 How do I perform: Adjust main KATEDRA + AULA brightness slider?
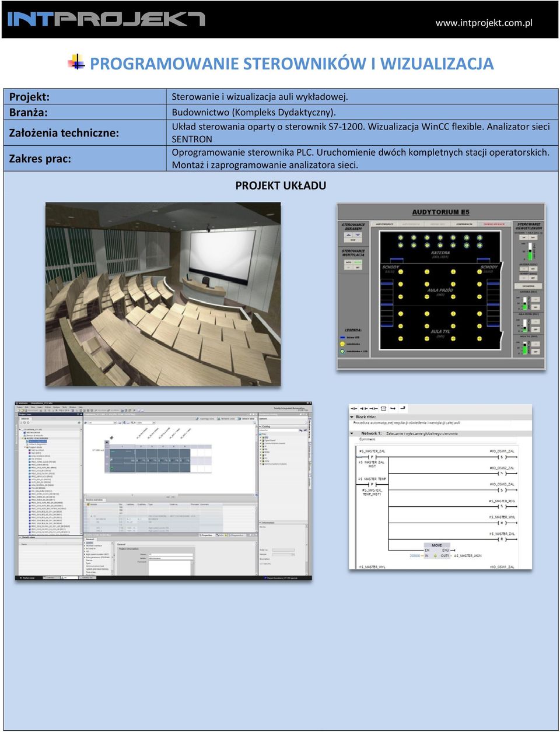[530, 251]
